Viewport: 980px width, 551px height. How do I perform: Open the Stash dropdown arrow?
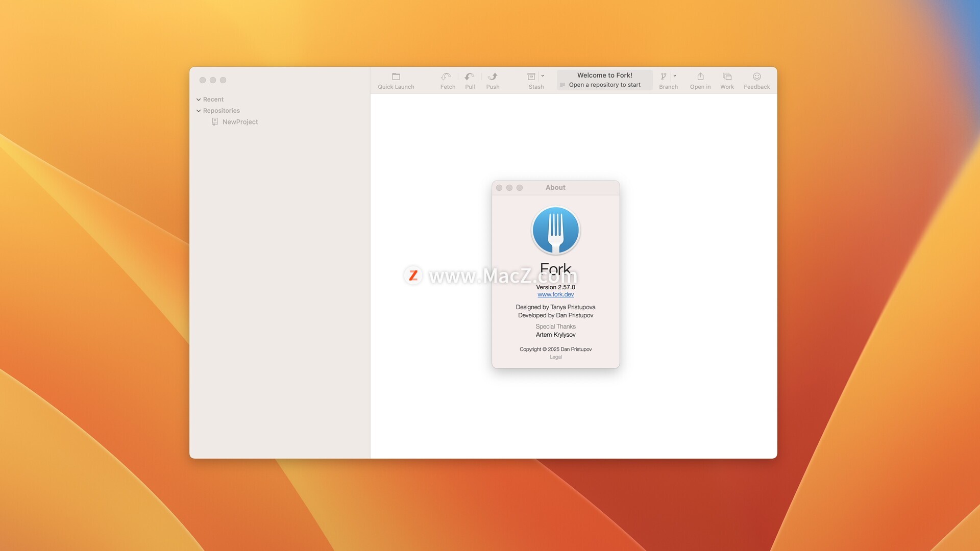pos(543,76)
